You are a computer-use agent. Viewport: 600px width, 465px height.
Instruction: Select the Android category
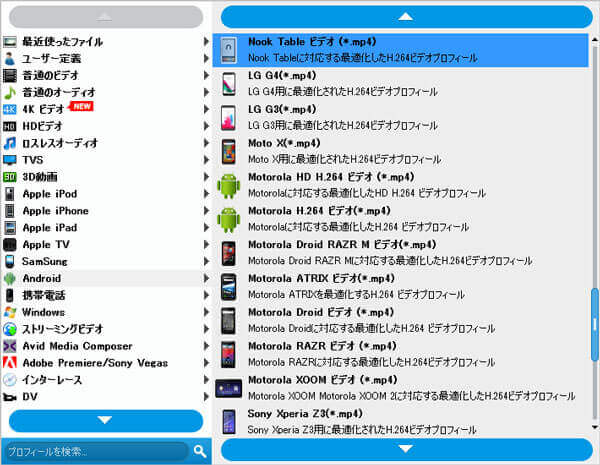pyautogui.click(x=106, y=278)
